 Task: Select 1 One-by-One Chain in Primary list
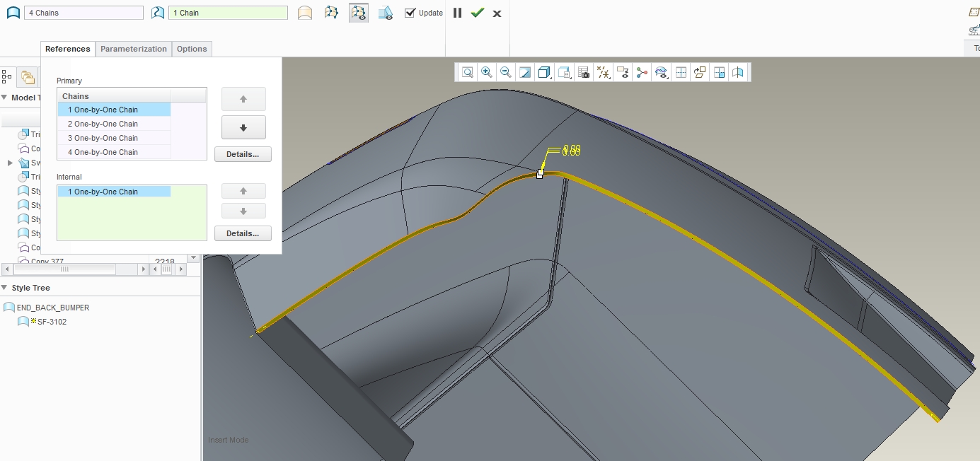point(114,110)
